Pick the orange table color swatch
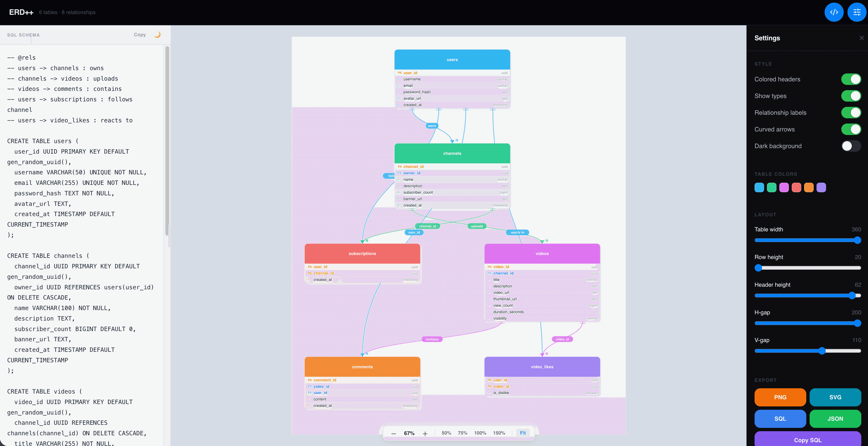Screen dimensions: 868x446 [x=809, y=187]
